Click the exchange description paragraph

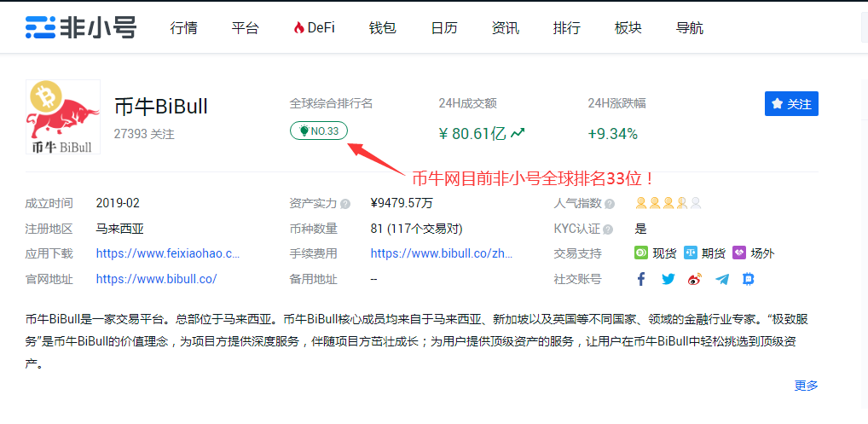[419, 341]
